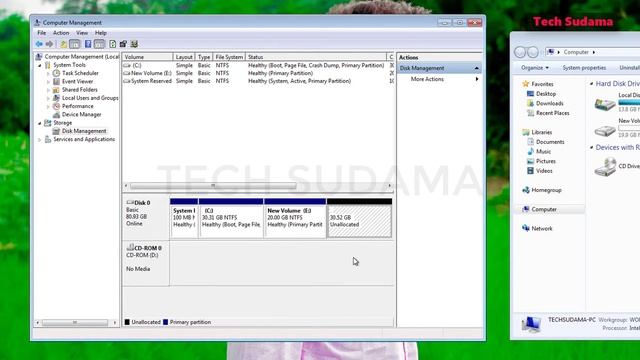Select Computer in Explorer navigation pane
This screenshot has height=360, width=640.
(x=544, y=209)
